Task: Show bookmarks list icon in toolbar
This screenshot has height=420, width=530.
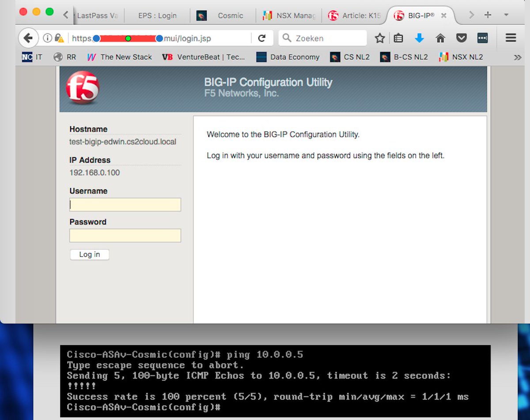Action: (398, 38)
